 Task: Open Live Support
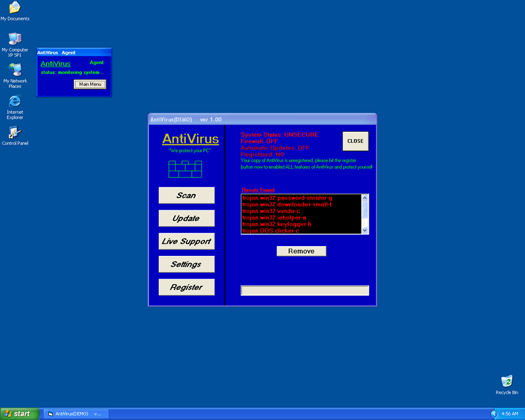click(x=186, y=241)
